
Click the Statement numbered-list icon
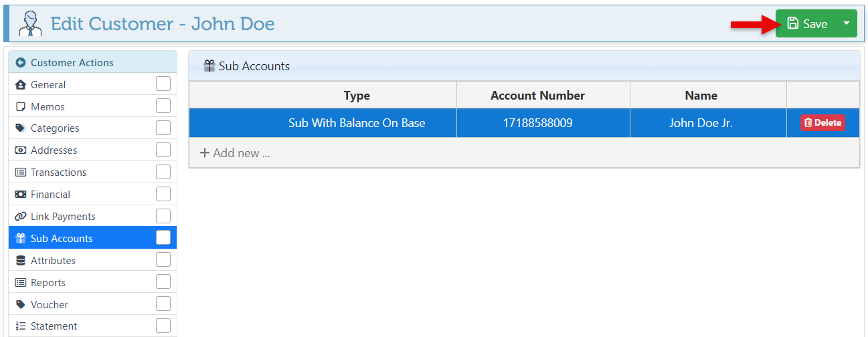click(20, 326)
